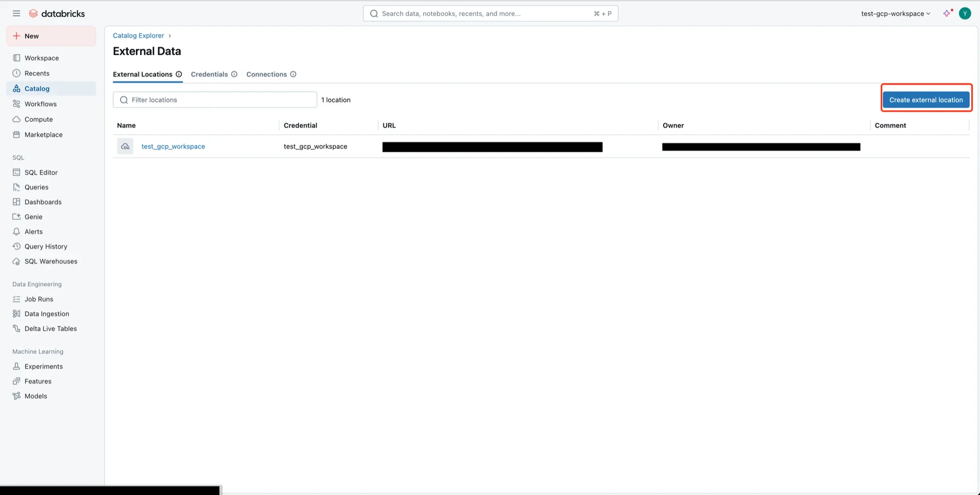
Task: Expand the test-gcp-workspace workspace switcher
Action: pos(896,14)
